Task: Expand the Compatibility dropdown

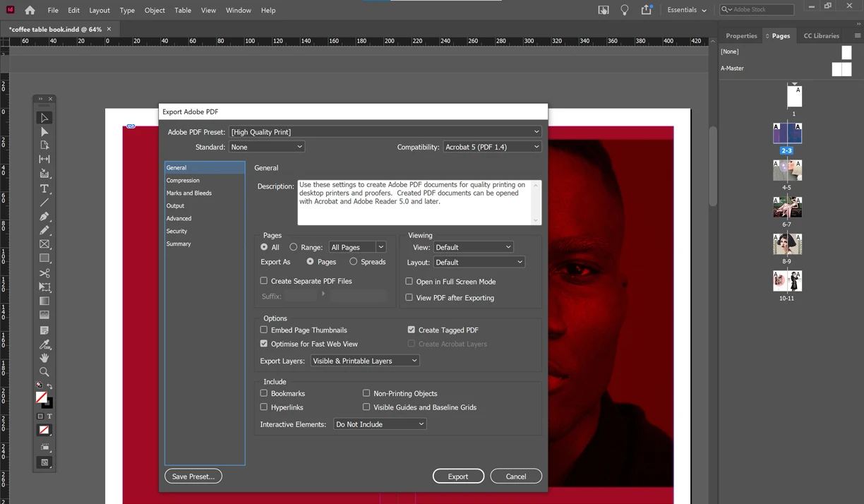Action: tap(492, 147)
